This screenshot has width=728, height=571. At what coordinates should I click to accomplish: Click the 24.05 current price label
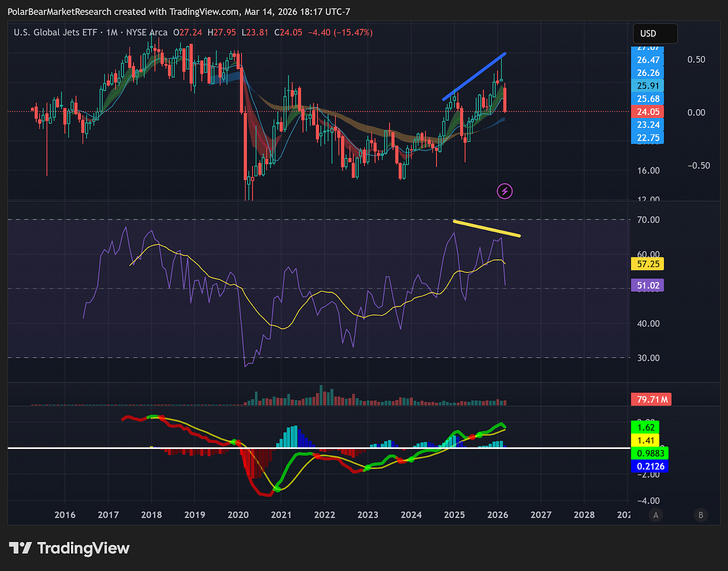point(647,112)
